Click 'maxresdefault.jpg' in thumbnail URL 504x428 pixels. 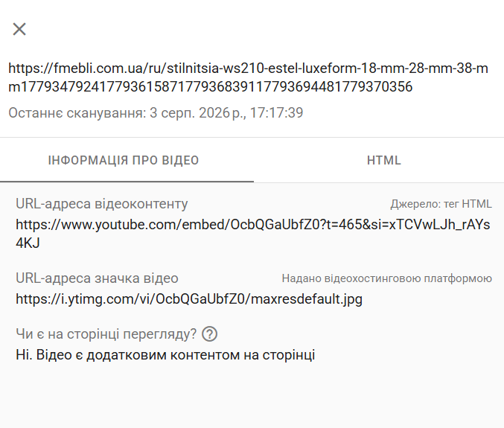click(x=306, y=299)
